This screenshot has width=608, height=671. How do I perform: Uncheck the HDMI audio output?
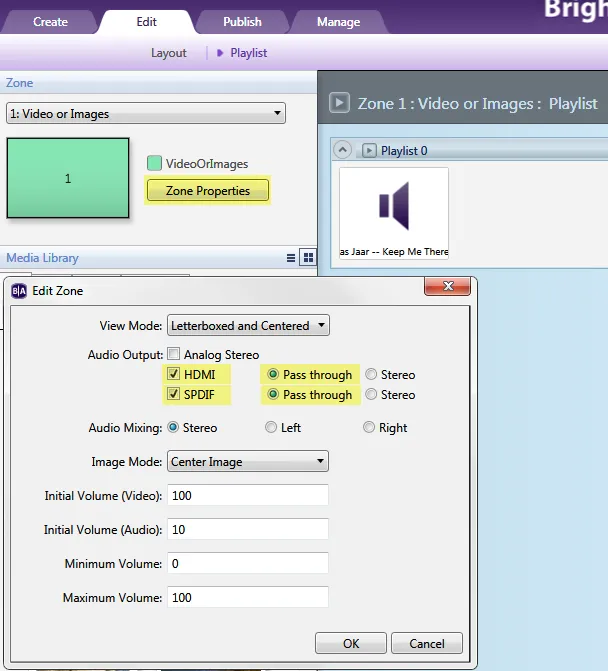(x=173, y=374)
